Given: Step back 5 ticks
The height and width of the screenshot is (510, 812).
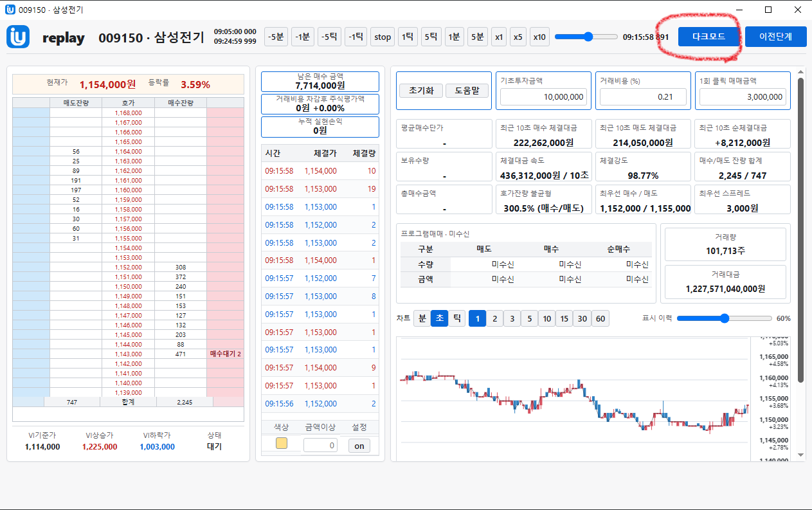Looking at the screenshot, I should (330, 37).
